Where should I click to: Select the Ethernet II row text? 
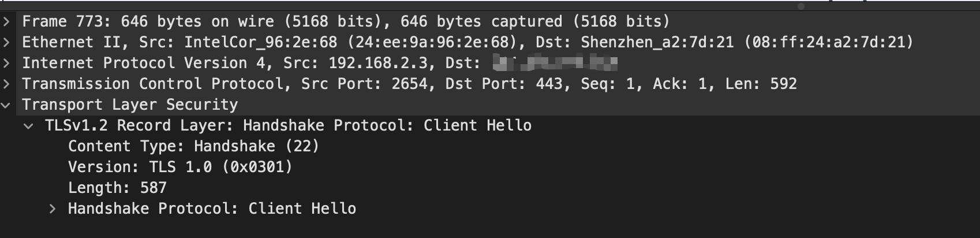coord(467,43)
